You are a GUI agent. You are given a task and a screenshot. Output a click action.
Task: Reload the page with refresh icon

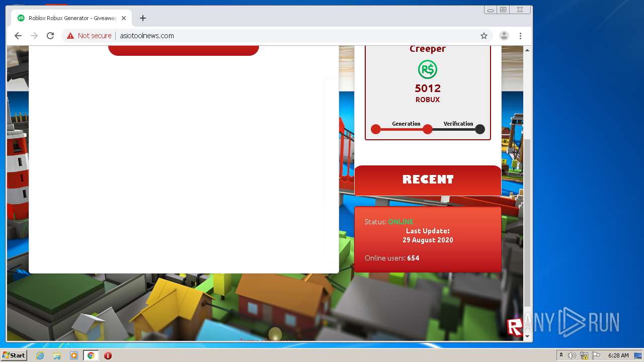click(x=50, y=36)
